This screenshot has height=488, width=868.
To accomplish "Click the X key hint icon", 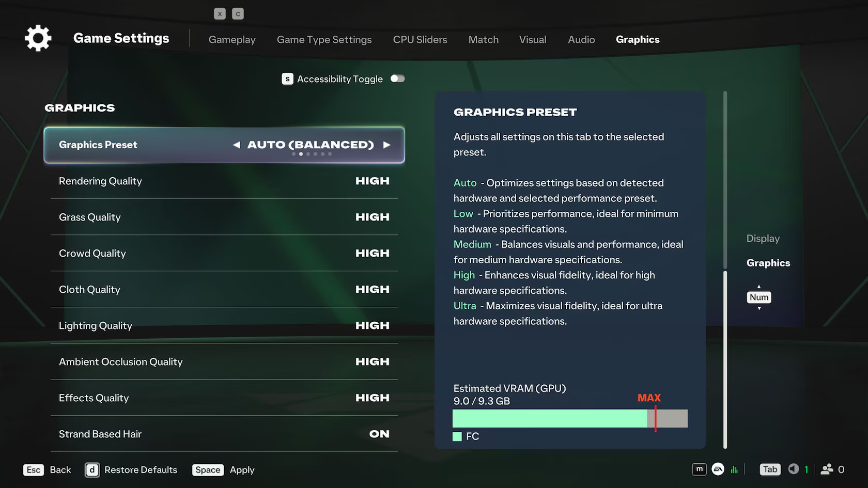I will (x=220, y=14).
